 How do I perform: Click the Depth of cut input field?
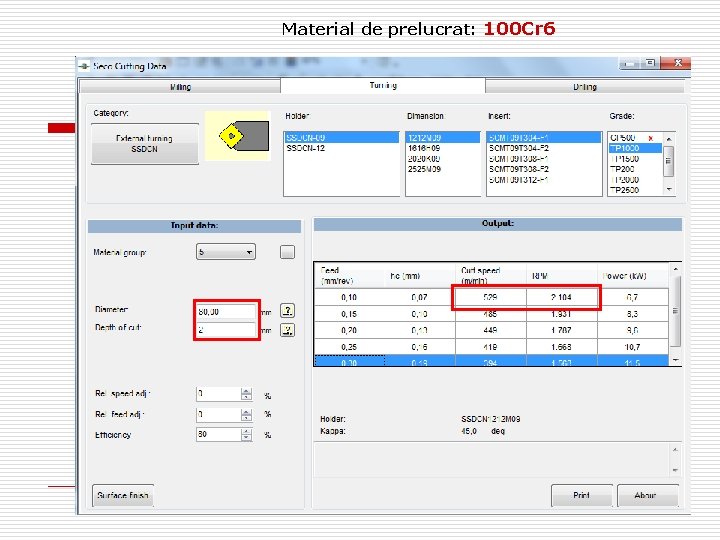[226, 330]
